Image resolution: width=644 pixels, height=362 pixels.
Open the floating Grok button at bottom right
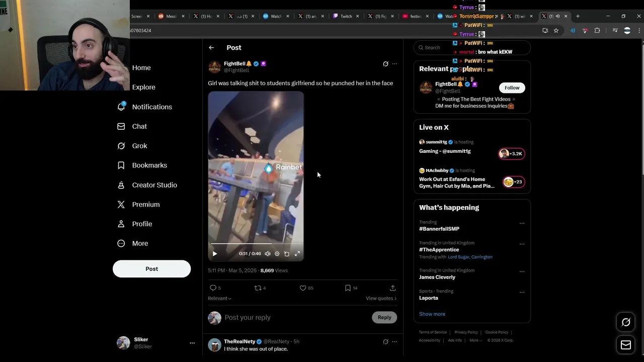[626, 322]
